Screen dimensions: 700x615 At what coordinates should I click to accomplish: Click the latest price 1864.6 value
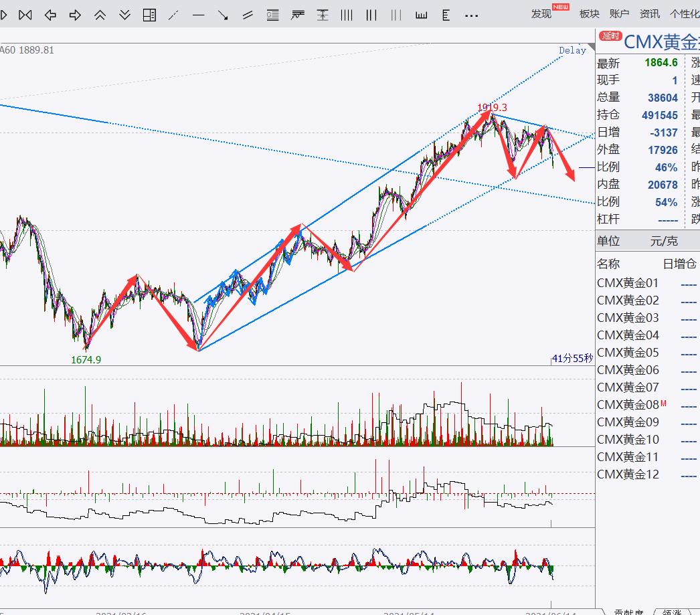coord(661,62)
